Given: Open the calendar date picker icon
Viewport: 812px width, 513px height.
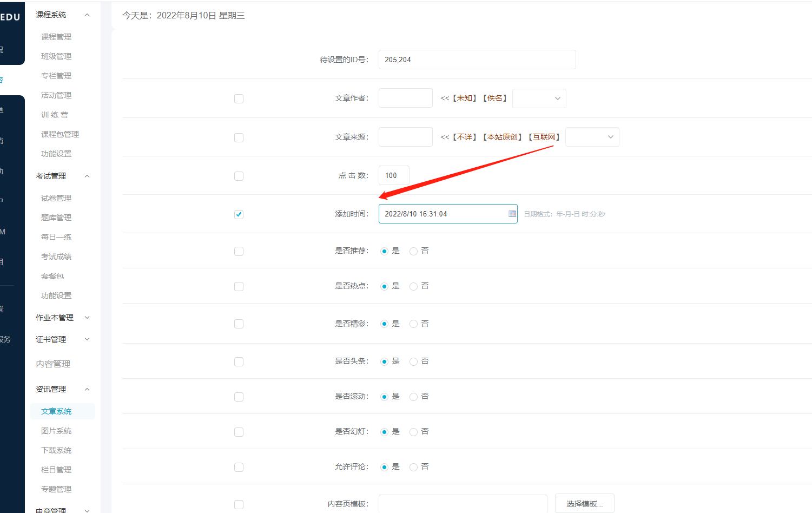Looking at the screenshot, I should [x=512, y=213].
